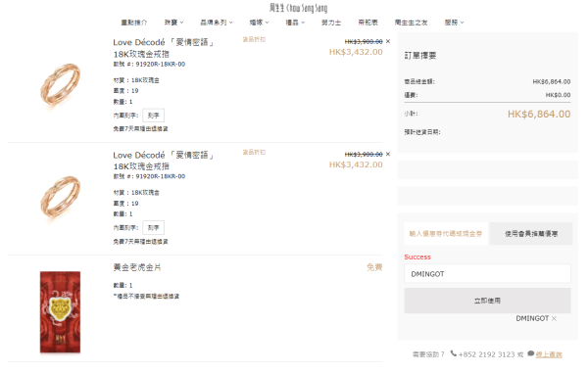
Task: Open the gold tiger red packet thumbnail
Action: click(61, 312)
